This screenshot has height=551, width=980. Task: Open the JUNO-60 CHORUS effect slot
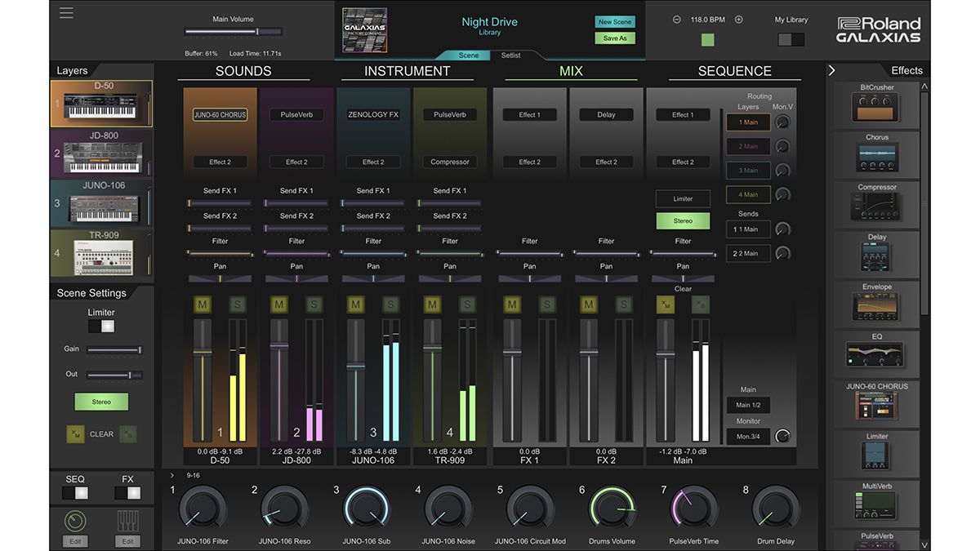pos(220,115)
